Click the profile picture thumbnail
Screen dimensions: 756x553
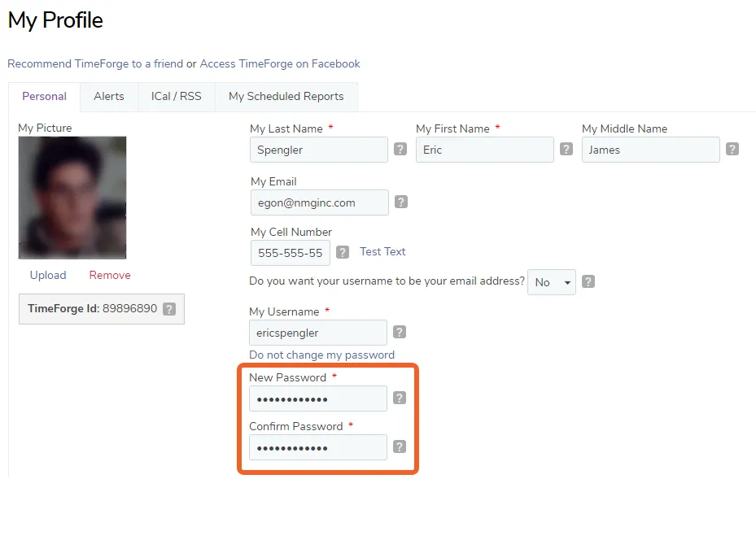coord(72,198)
